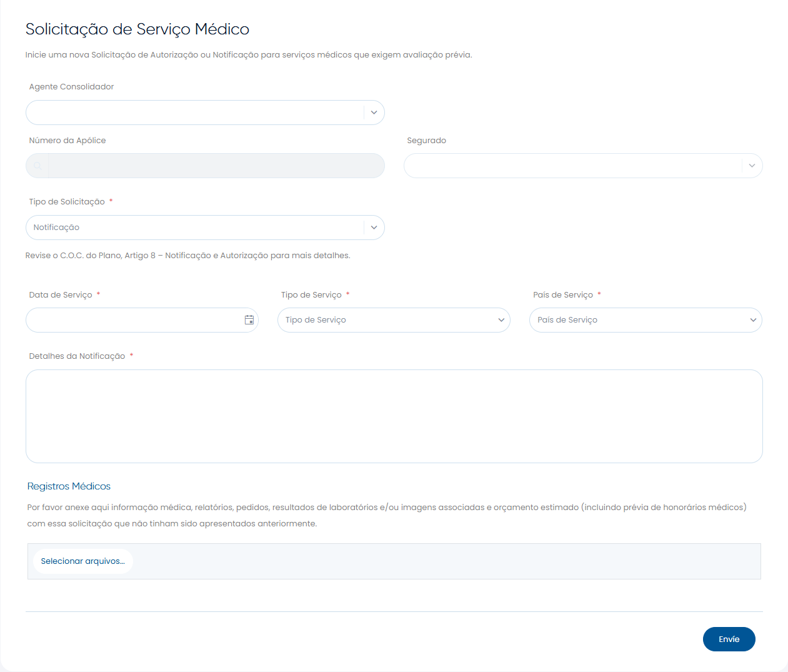This screenshot has width=788, height=672.
Task: Click the chevron arrow of Agente Consolidador
Action: point(374,113)
